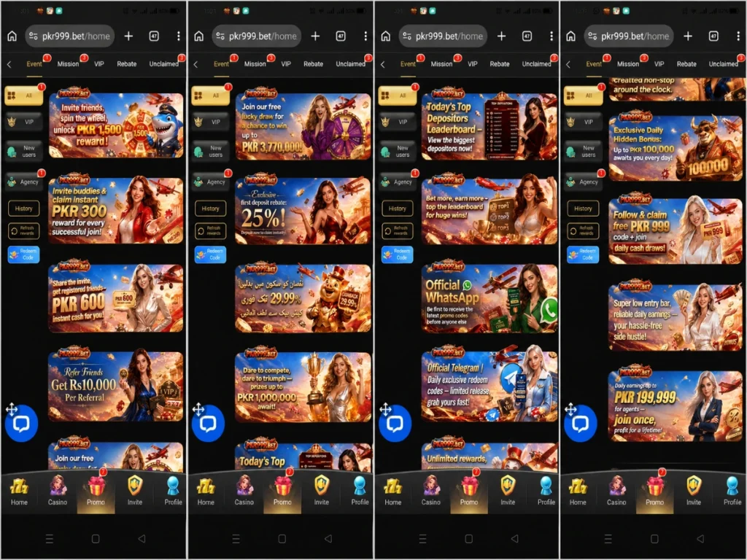Tap Refresh rewards in the second screenshot's sidebar

pos(210,231)
